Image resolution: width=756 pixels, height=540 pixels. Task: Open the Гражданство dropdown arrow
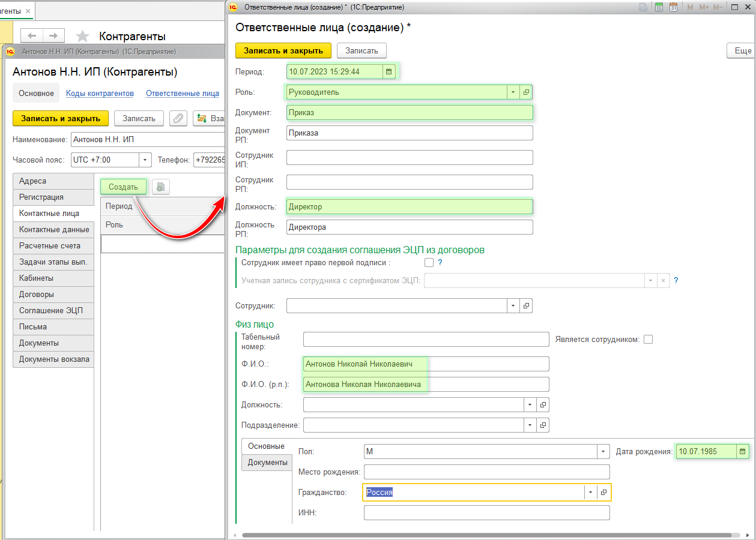coord(590,492)
